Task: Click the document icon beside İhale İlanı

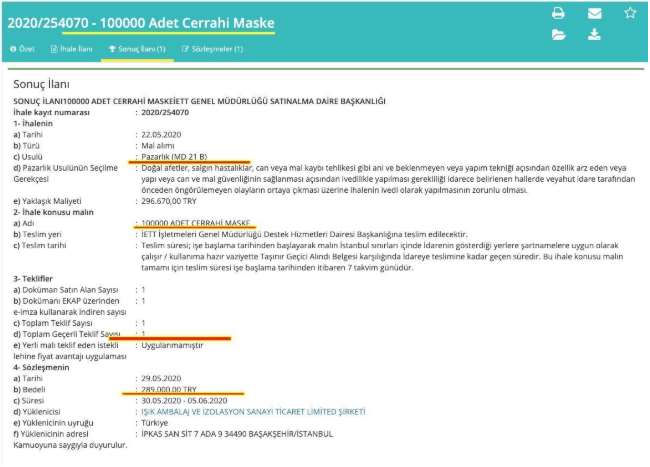Action: (54, 48)
